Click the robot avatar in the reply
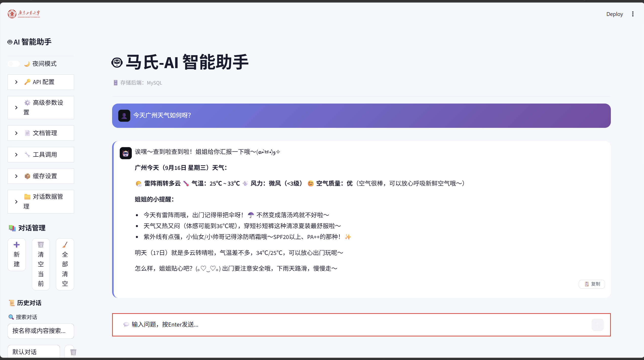This screenshot has width=644, height=360. point(126,153)
